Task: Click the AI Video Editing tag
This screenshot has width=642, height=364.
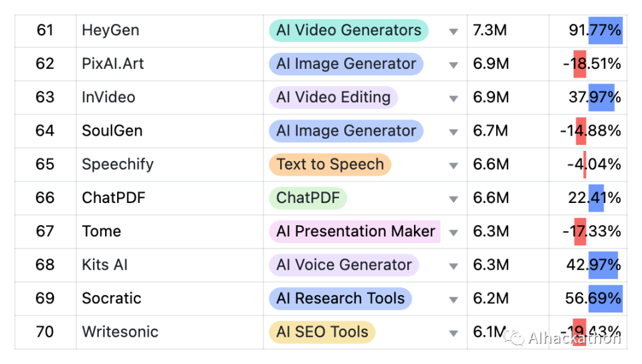Action: [x=333, y=98]
